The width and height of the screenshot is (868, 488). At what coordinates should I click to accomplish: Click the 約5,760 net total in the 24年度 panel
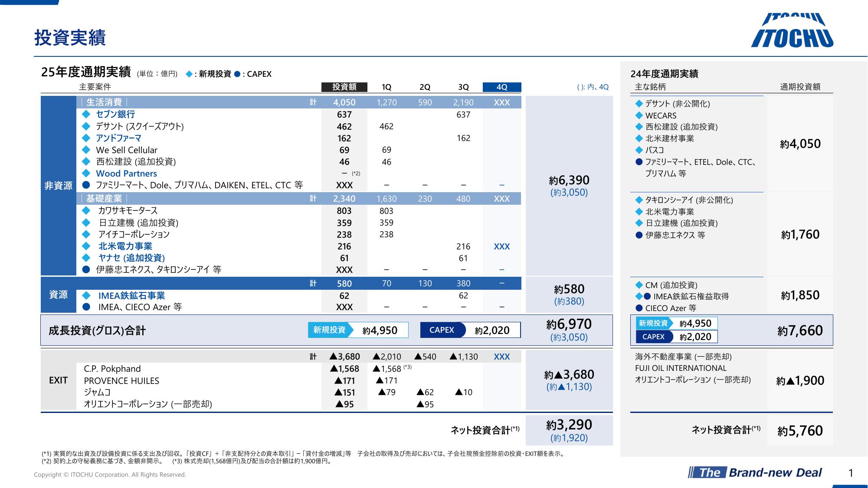tap(800, 431)
